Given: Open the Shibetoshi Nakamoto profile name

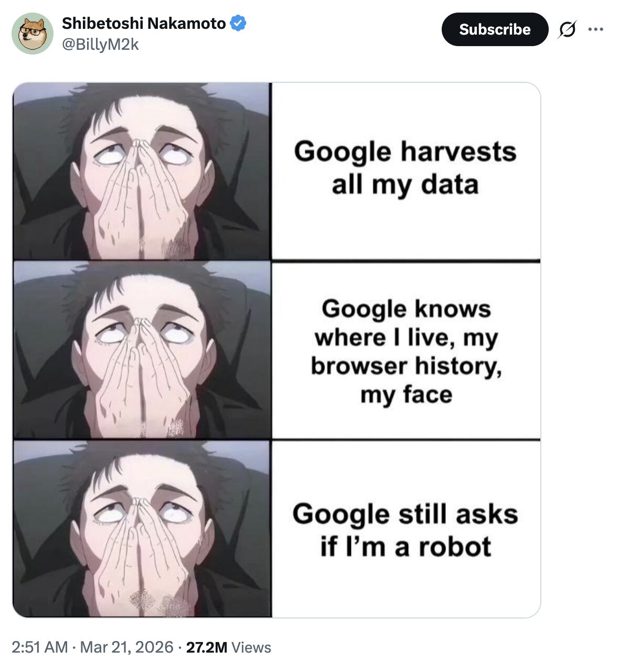Looking at the screenshot, I should pos(144,23).
